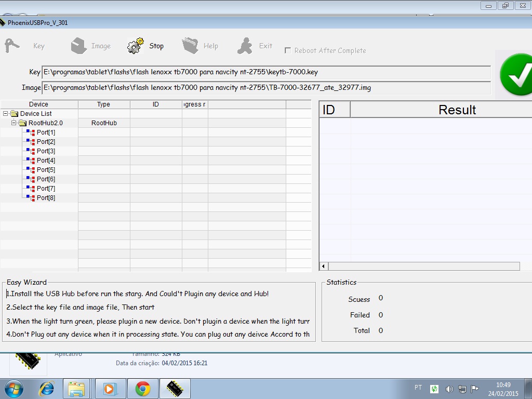
Task: Click the Port[7] device icon
Action: (x=31, y=188)
